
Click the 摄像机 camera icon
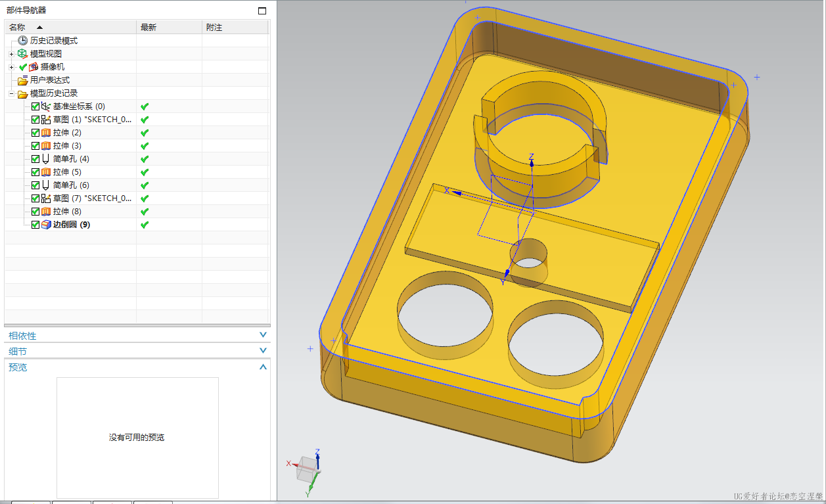[34, 67]
